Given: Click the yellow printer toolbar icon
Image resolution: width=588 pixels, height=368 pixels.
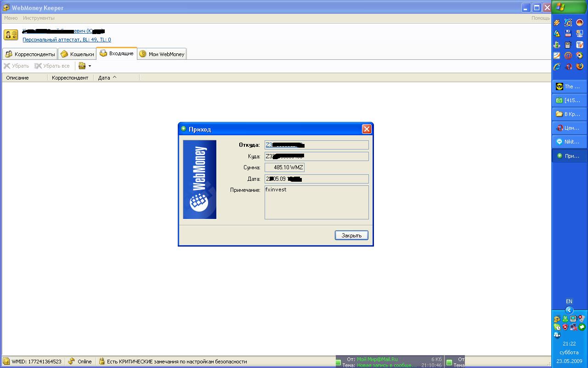Looking at the screenshot, I should click(82, 66).
